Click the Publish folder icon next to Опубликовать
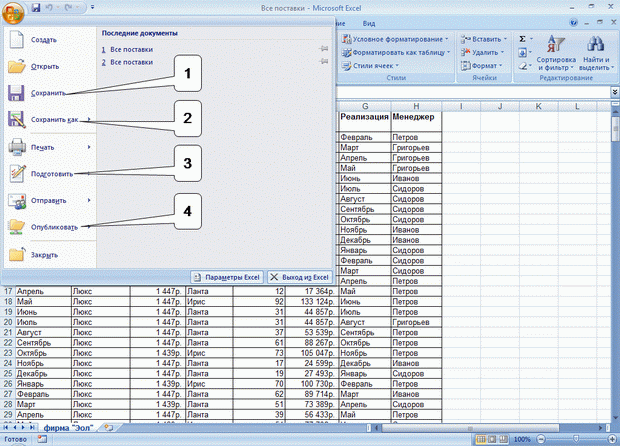 [x=17, y=227]
